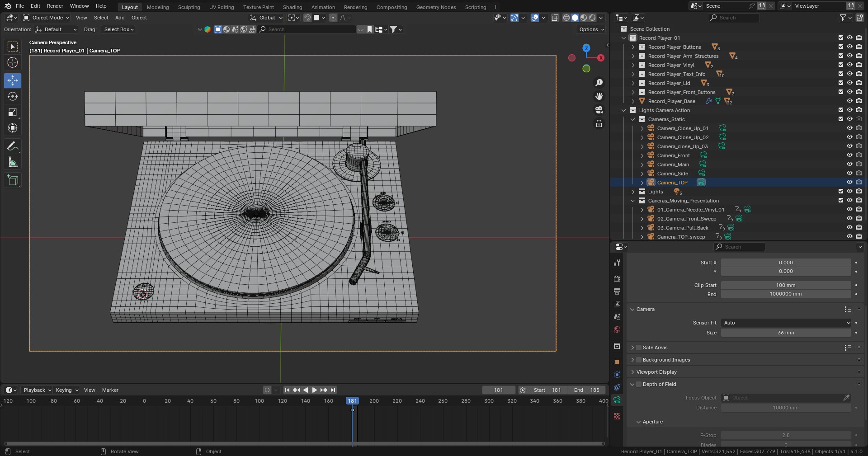This screenshot has height=456, width=868.
Task: Open the World properties tab
Action: point(617,329)
